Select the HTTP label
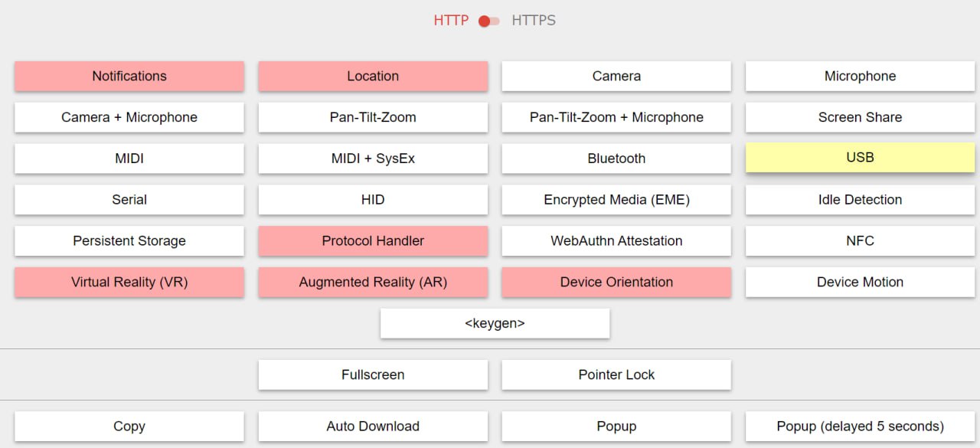The width and height of the screenshot is (980, 448). click(451, 21)
